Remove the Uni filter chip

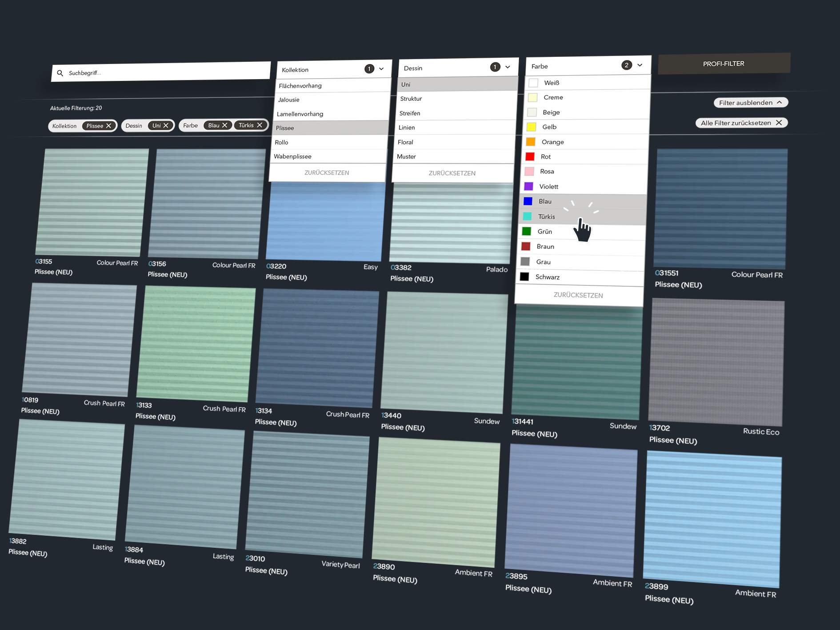[166, 125]
